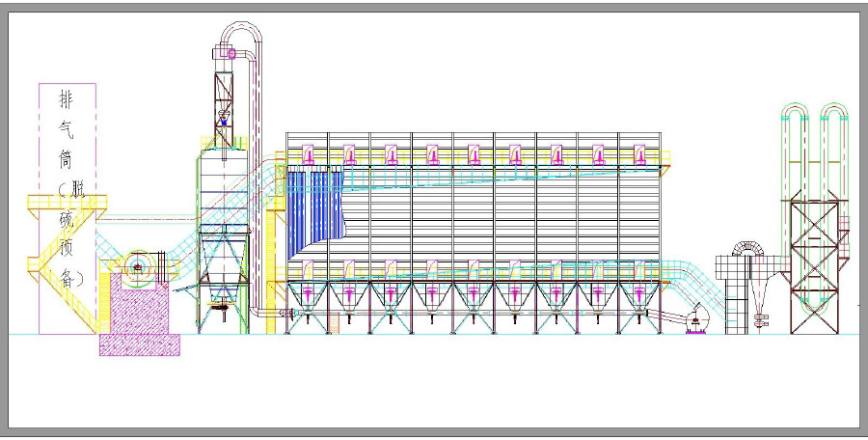Viewport: 868px width, 440px height.
Task: Click the magenta hatched fan foundation block
Action: click(x=140, y=313)
